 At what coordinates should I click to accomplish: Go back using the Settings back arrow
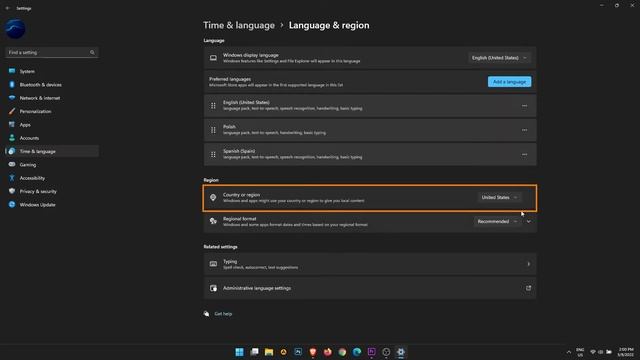coord(8,8)
